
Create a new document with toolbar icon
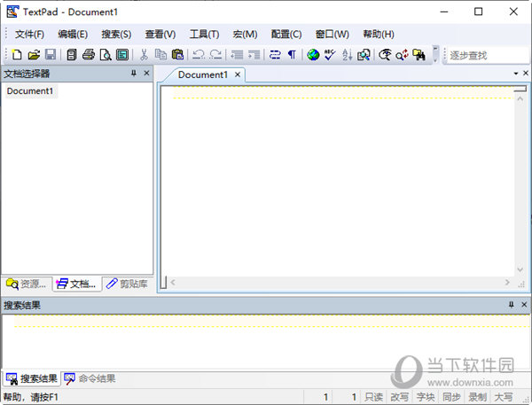click(17, 55)
